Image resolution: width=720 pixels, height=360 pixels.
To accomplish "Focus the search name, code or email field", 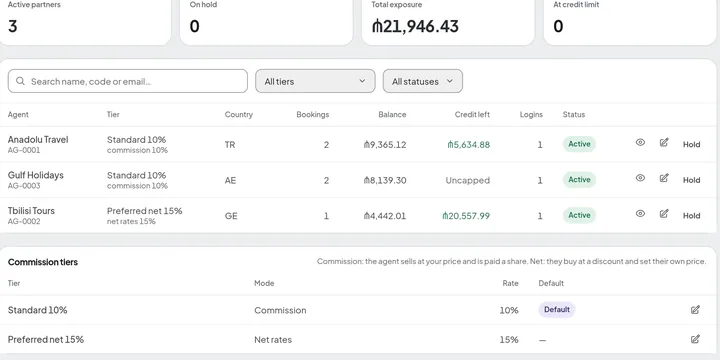I will tap(128, 81).
